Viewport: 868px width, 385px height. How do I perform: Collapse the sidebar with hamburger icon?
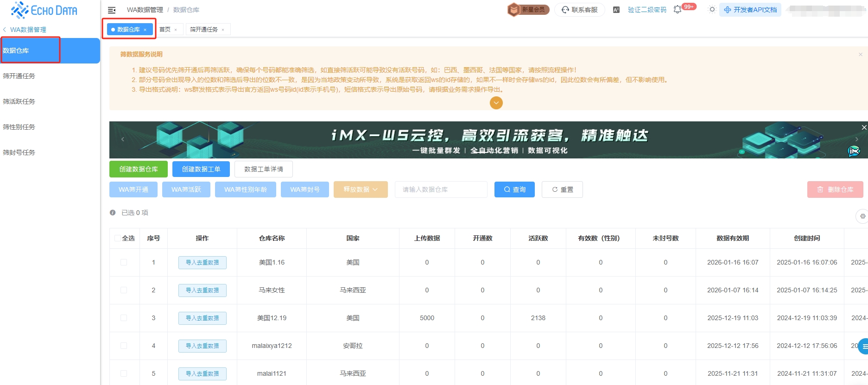112,10
